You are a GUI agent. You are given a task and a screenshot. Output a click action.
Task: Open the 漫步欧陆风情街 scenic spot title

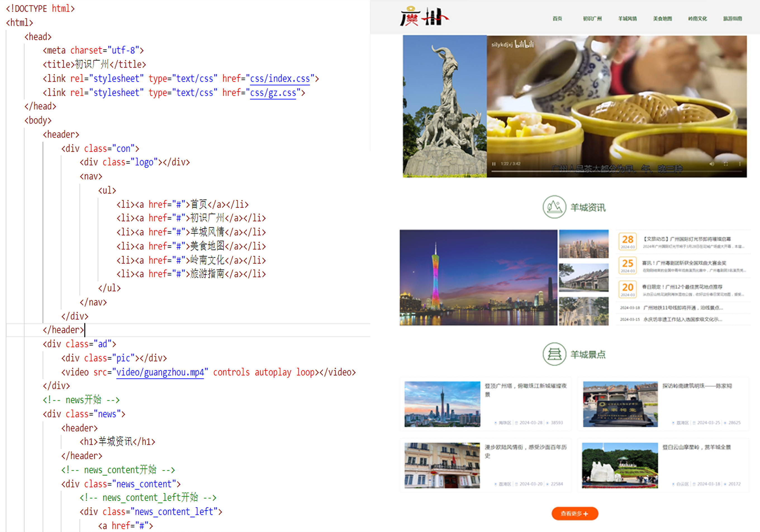[x=526, y=451]
